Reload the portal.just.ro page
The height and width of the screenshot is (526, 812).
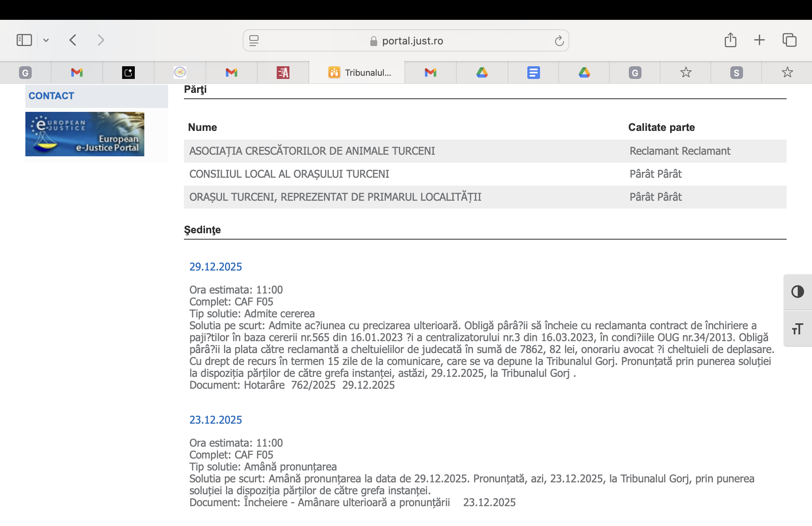559,40
